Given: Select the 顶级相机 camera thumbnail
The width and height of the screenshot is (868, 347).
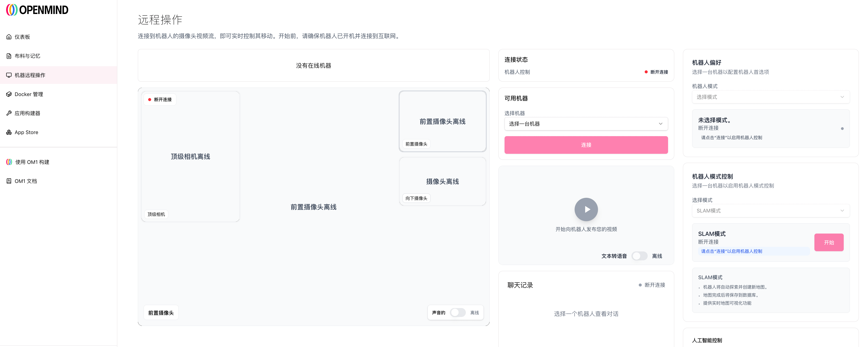Looking at the screenshot, I should point(190,157).
